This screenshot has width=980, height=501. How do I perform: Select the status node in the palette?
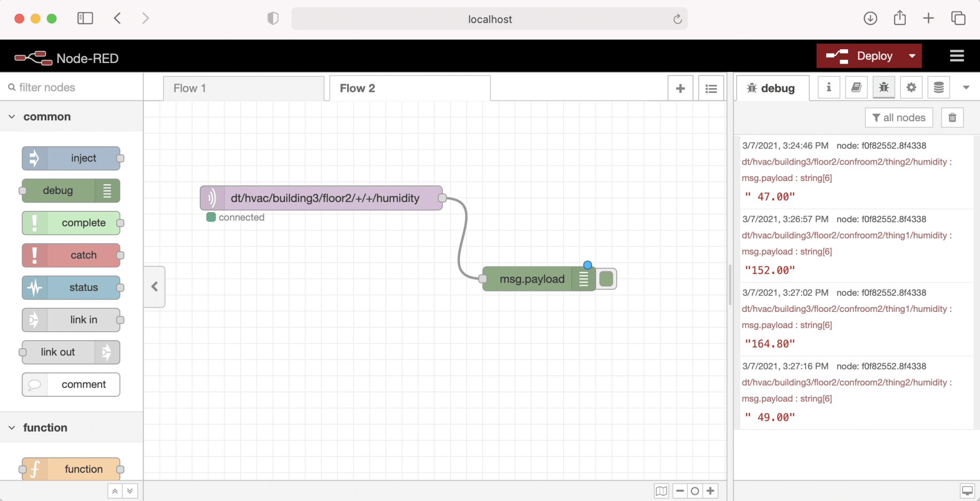[71, 287]
